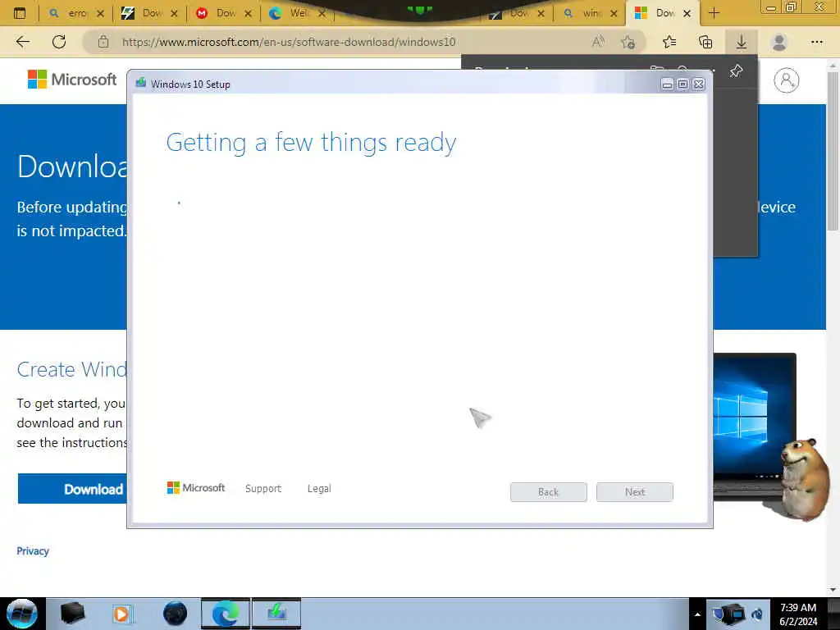This screenshot has height=630, width=840.
Task: Open the media player taskbar icon
Action: pos(122,614)
